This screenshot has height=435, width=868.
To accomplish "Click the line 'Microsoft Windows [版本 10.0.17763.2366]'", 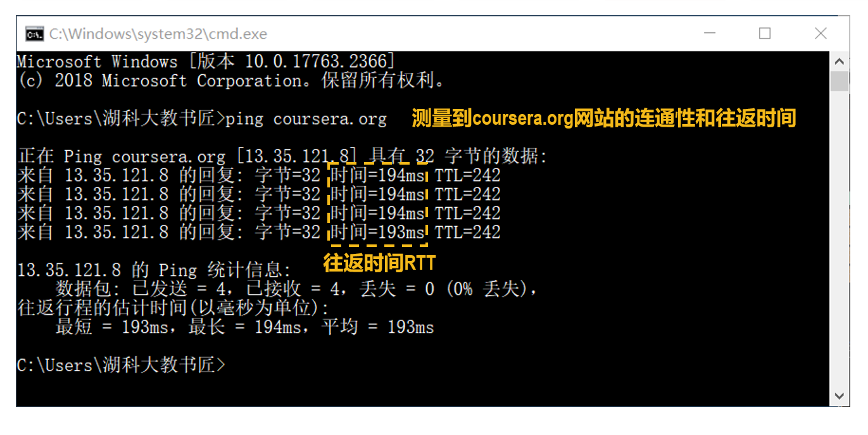I will (x=206, y=61).
